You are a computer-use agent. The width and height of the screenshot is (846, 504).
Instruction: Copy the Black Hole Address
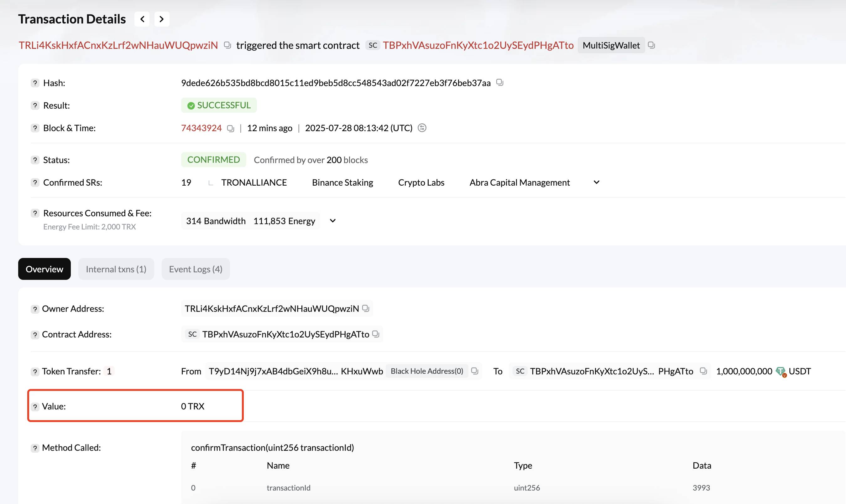tap(475, 371)
